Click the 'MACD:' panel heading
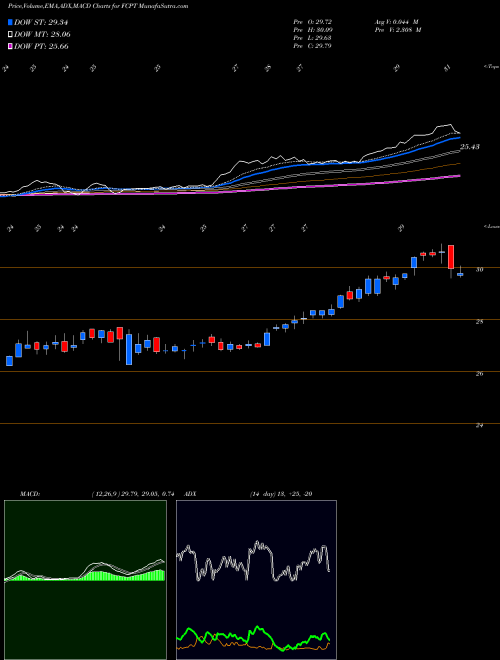500x660 pixels. point(30,494)
